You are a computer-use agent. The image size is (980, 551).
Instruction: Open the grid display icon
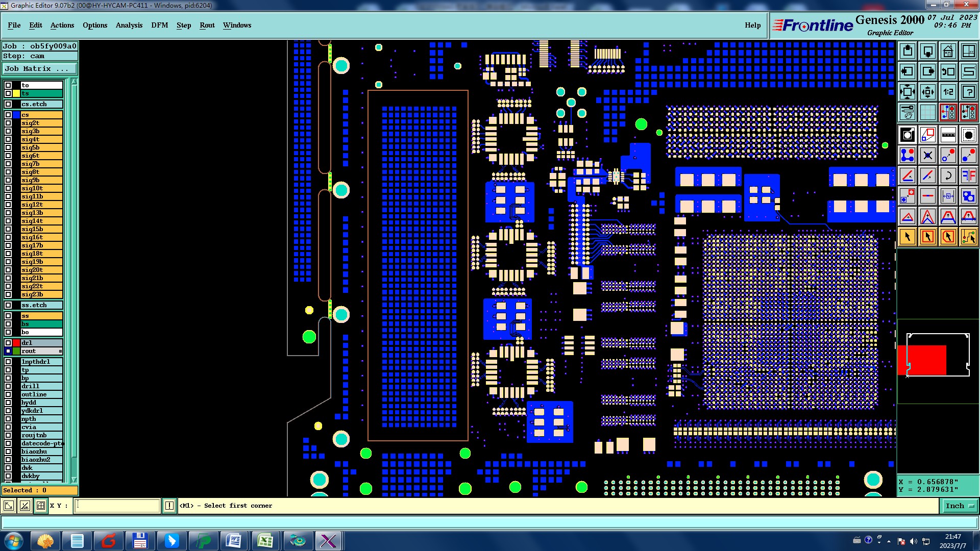pos(927,112)
